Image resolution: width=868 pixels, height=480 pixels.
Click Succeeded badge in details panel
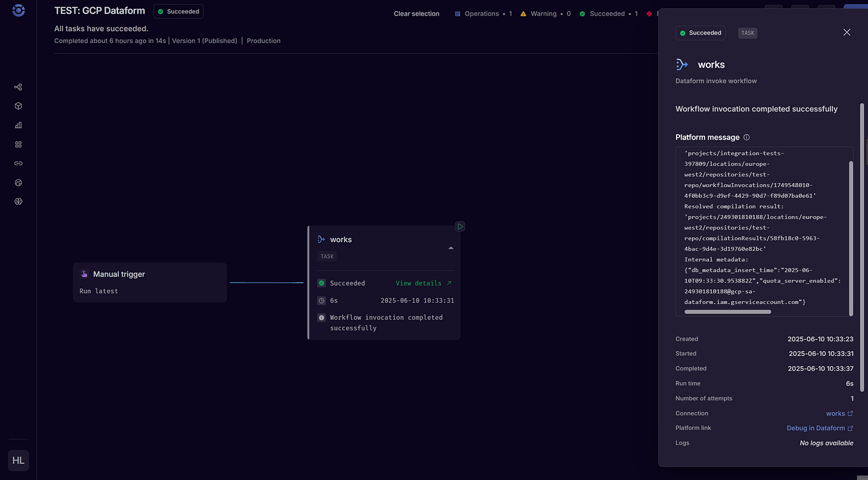(700, 33)
